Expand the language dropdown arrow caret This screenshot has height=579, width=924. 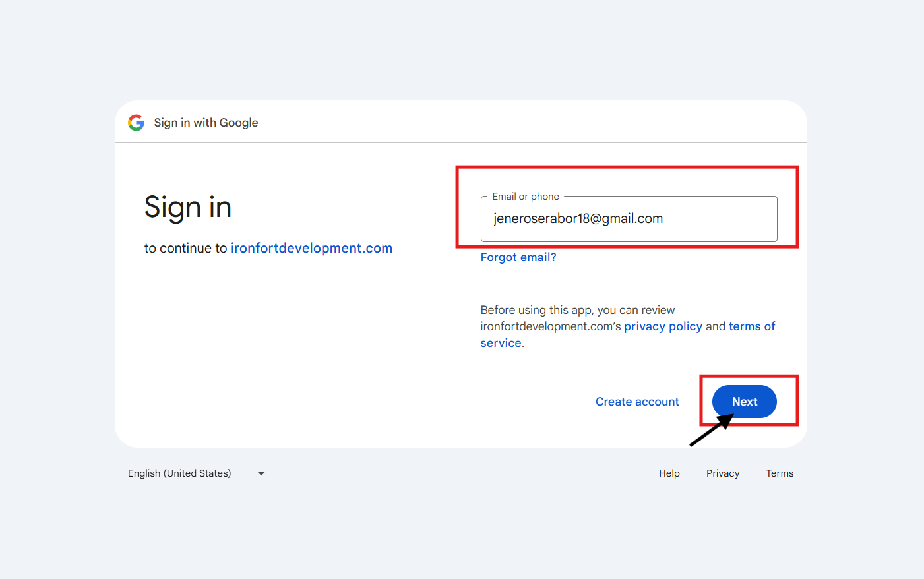[x=261, y=473]
